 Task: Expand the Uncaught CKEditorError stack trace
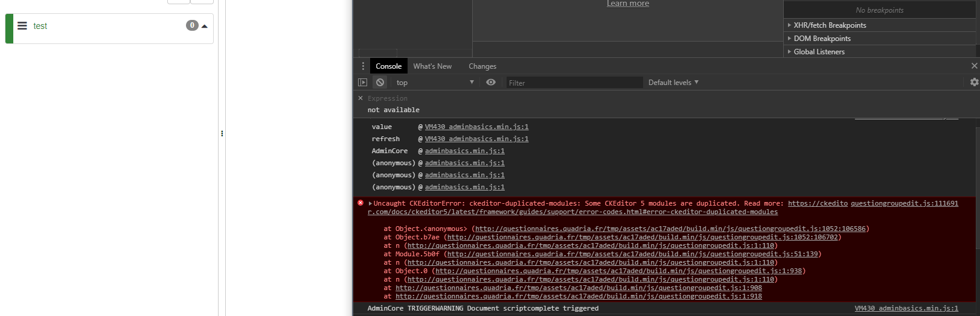tap(370, 204)
